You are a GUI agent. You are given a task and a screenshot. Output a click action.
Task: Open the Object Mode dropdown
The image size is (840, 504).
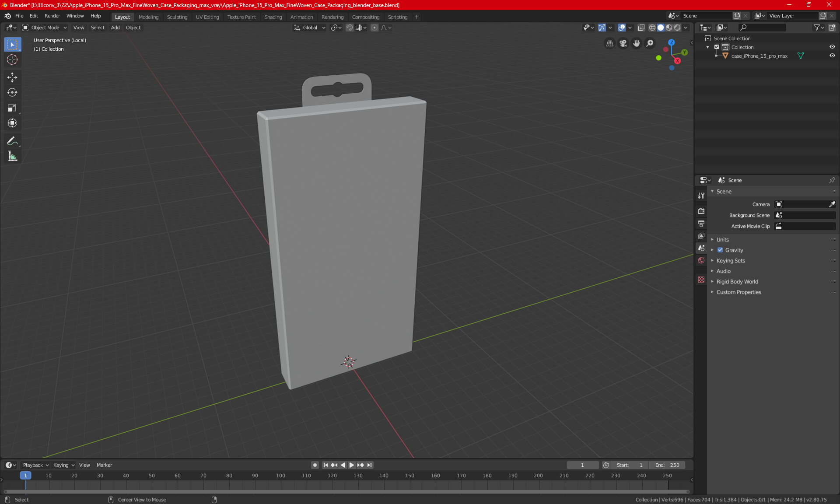click(45, 28)
